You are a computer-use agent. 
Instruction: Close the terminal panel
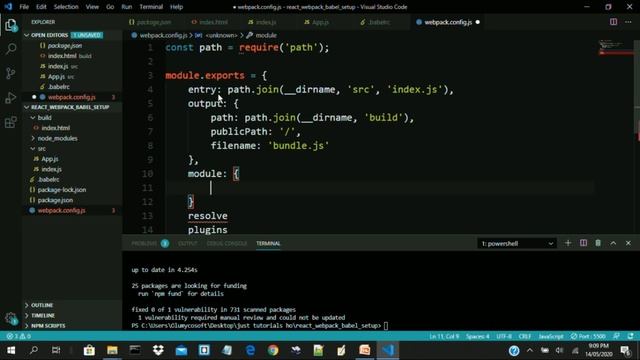(x=628, y=243)
